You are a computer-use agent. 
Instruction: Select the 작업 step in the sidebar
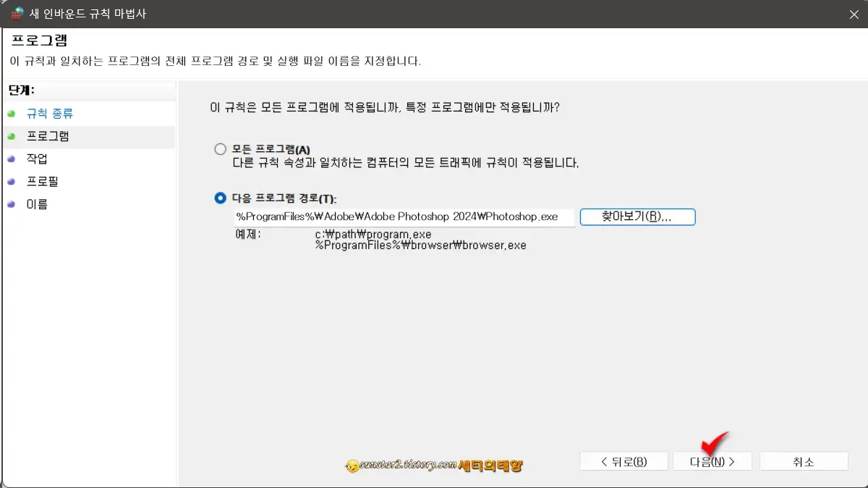pos(35,159)
